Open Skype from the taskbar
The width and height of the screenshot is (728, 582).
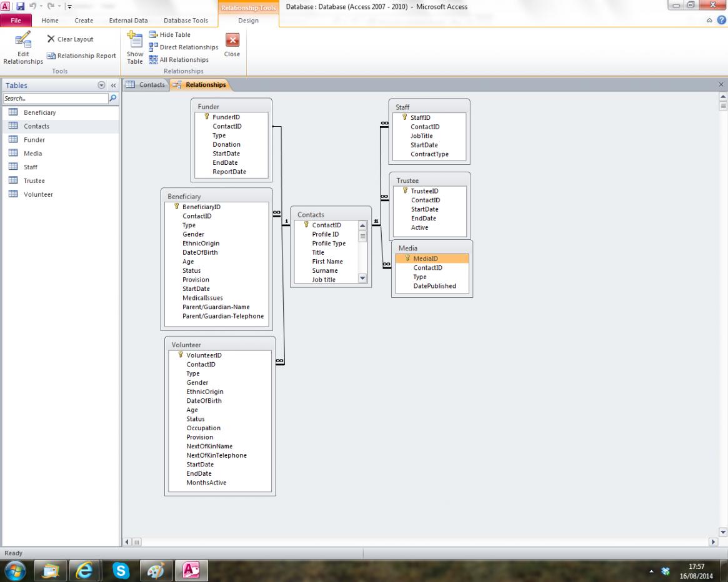tap(120, 570)
